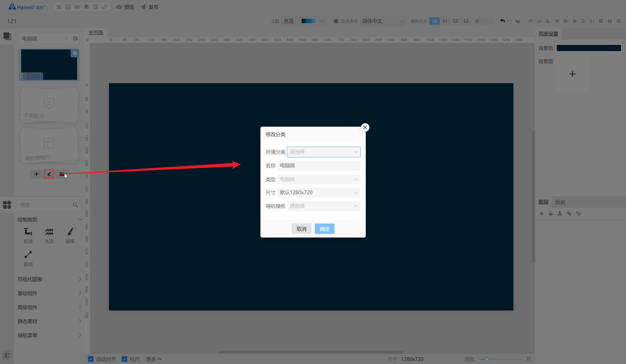Click the 预览 preview button

click(x=125, y=7)
